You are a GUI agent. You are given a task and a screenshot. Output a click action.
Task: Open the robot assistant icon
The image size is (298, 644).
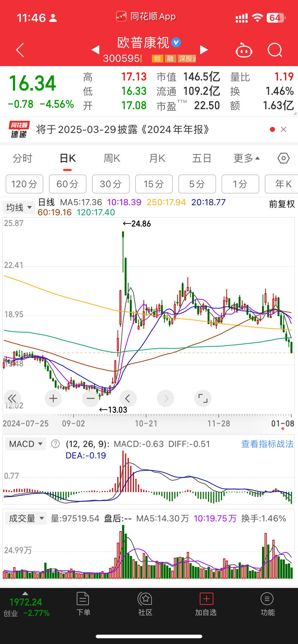click(244, 50)
